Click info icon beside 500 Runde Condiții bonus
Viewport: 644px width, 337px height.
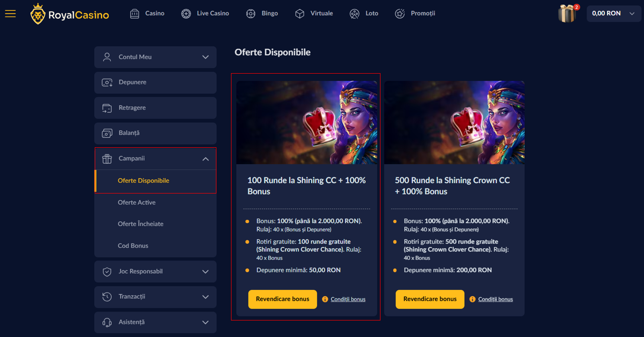point(472,299)
